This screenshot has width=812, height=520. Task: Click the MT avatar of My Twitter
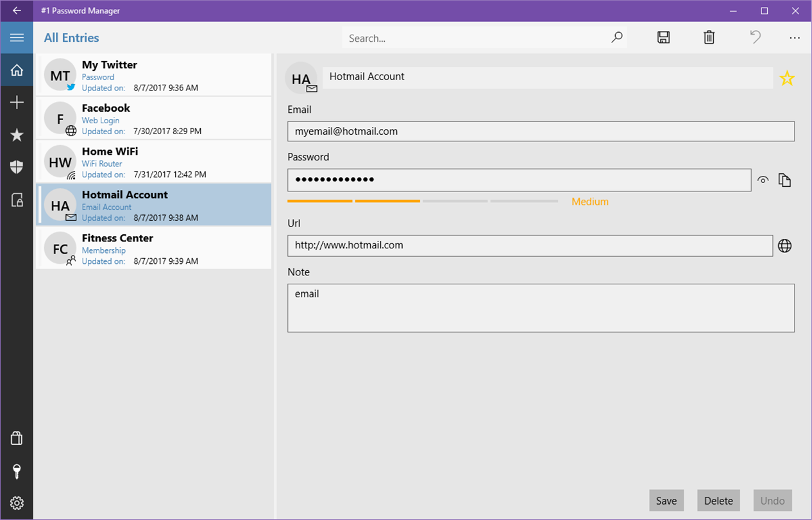(60, 75)
